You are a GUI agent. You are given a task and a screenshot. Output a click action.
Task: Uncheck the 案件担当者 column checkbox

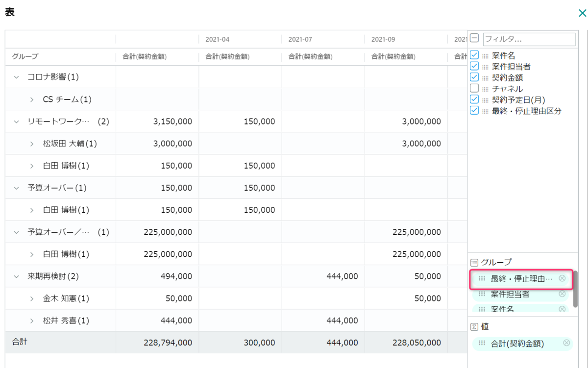474,66
